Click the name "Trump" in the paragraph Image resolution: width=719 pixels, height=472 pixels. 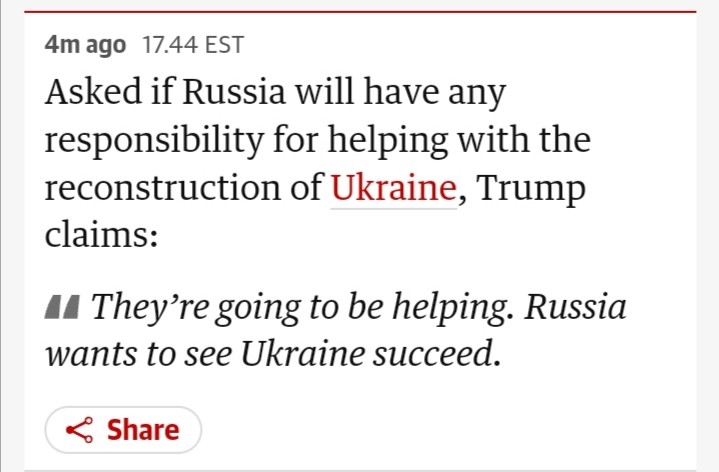tap(528, 187)
